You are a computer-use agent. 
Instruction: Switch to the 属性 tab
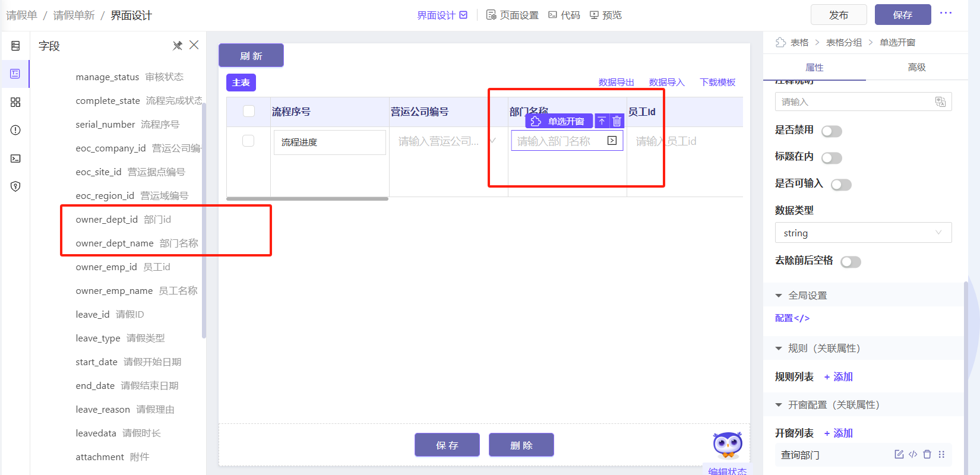pos(814,67)
